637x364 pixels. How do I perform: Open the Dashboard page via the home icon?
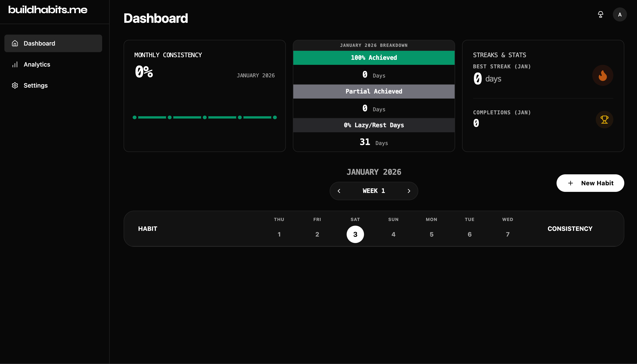click(x=15, y=43)
